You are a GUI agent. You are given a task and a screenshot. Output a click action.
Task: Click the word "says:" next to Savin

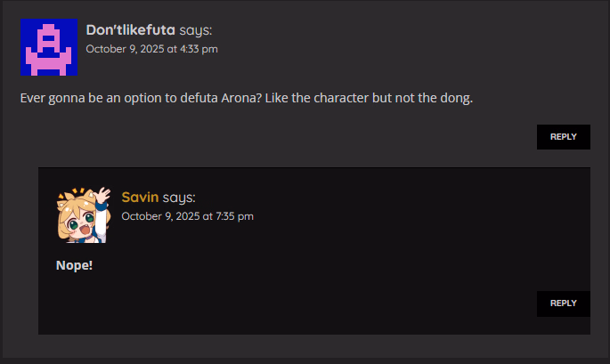tap(178, 197)
